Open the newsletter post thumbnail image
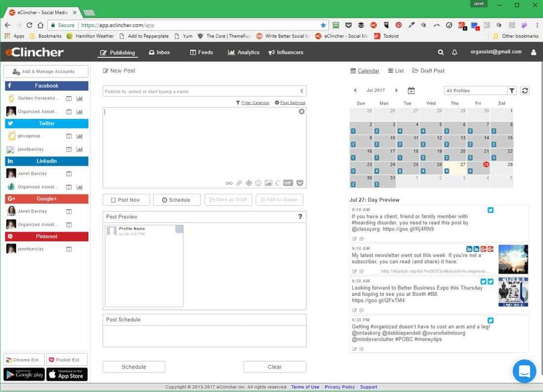 [513, 259]
